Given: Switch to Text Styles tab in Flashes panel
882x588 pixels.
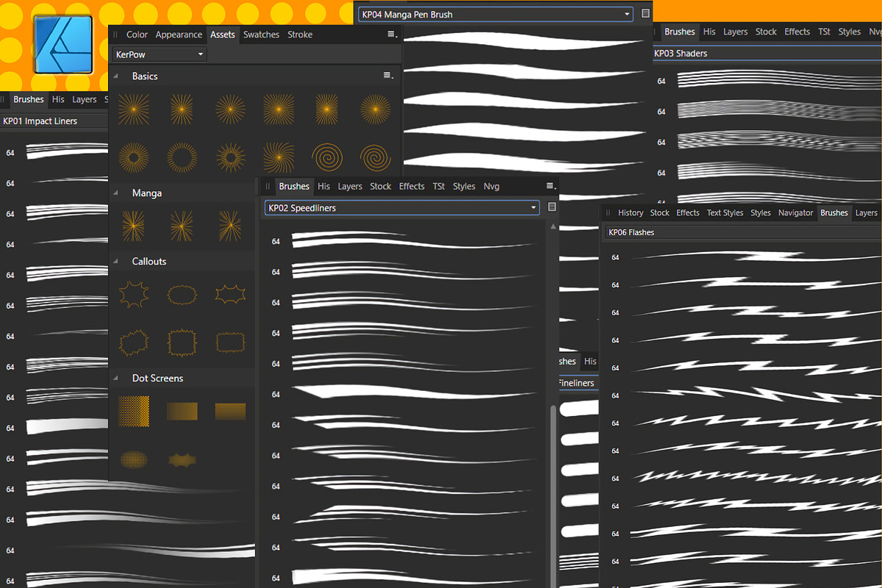Looking at the screenshot, I should click(x=725, y=212).
